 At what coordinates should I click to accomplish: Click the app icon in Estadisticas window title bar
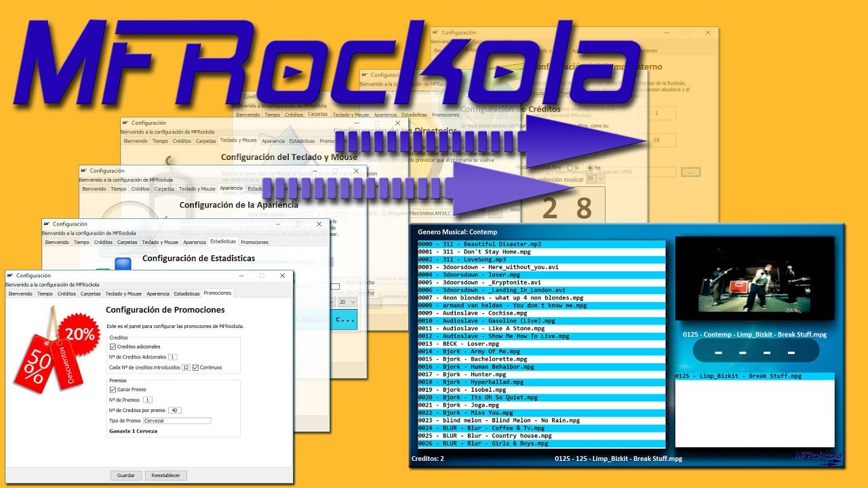coord(47,224)
